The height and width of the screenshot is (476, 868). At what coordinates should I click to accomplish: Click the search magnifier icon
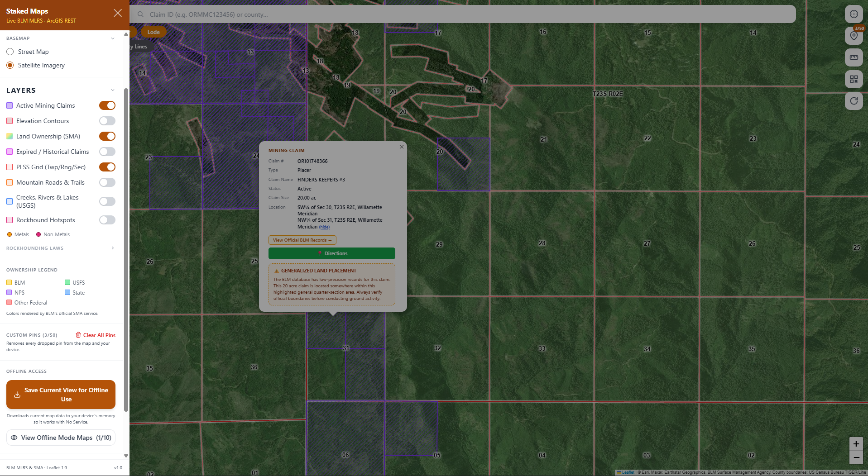tap(141, 14)
